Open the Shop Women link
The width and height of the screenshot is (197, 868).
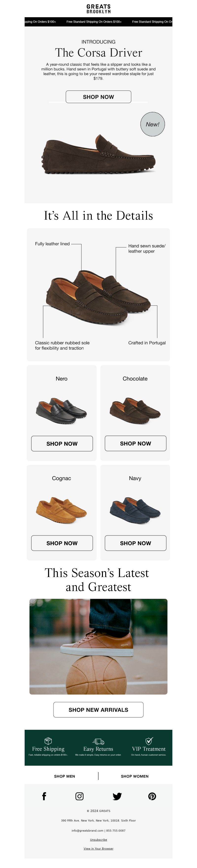coord(135,776)
